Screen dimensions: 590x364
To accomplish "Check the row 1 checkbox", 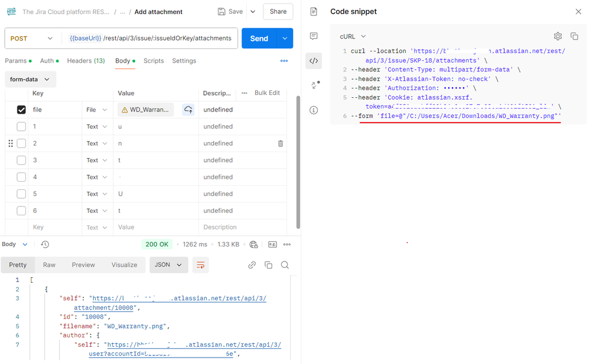I will [x=21, y=126].
